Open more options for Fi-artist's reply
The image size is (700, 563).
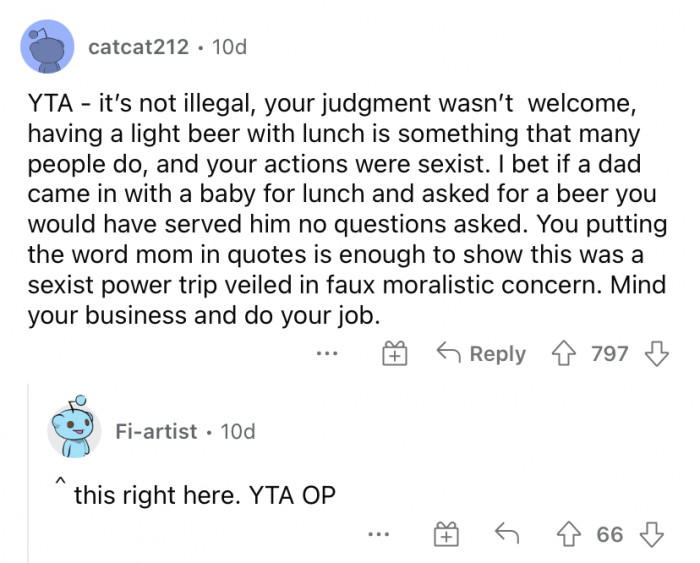376,535
